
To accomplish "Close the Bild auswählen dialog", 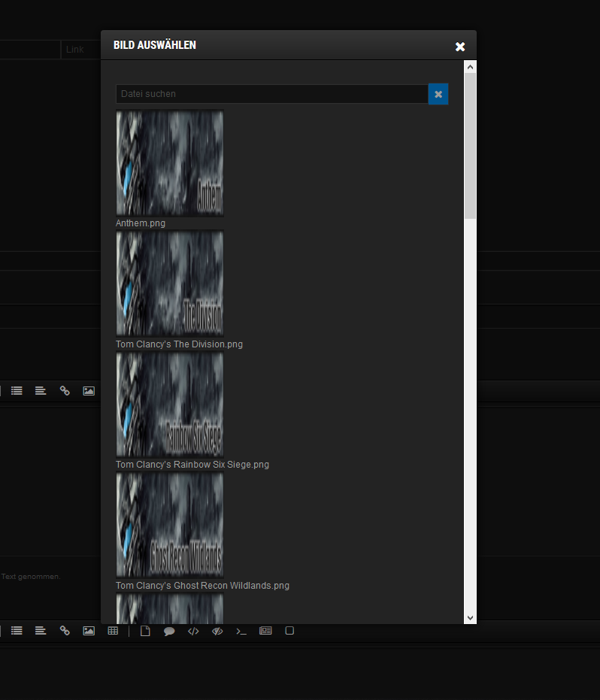I will pos(460,47).
